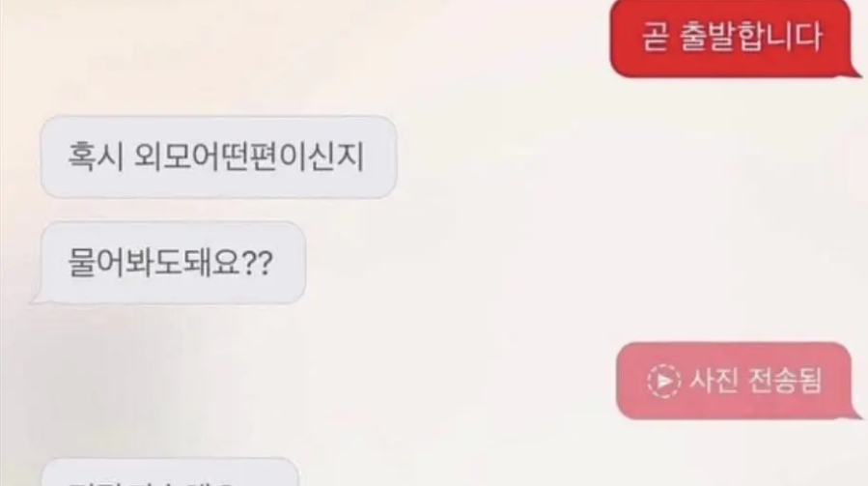
Task: Click the word 혹시 in the grey message
Action: point(96,157)
